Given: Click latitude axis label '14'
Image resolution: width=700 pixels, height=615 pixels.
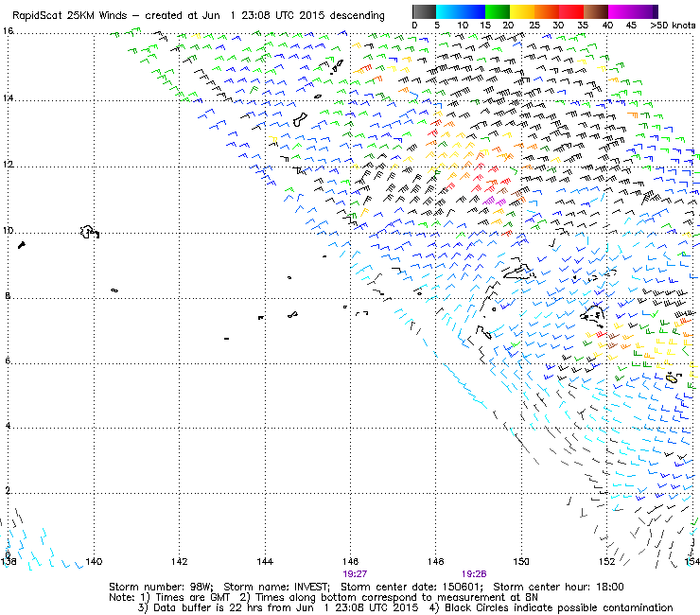Looking at the screenshot, I should (8, 97).
